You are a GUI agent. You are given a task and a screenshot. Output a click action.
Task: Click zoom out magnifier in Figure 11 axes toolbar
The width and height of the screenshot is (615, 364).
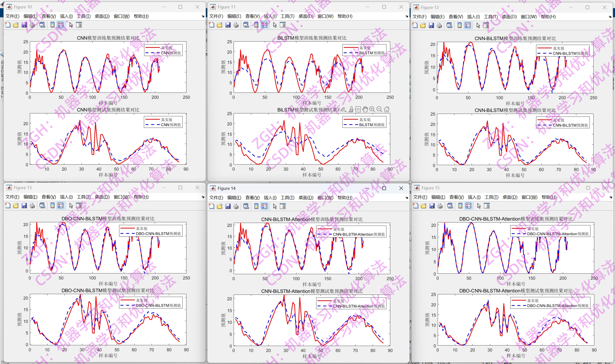pyautogui.click(x=379, y=109)
